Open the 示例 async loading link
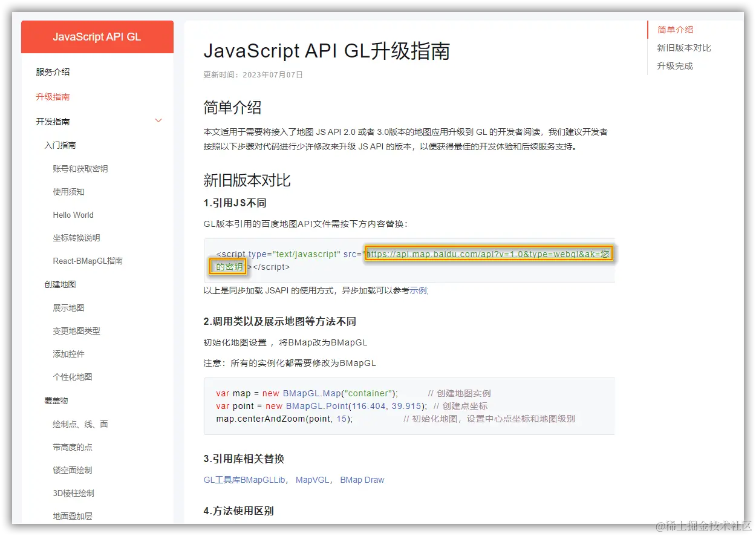Viewport: 756px width, 536px height. point(418,290)
